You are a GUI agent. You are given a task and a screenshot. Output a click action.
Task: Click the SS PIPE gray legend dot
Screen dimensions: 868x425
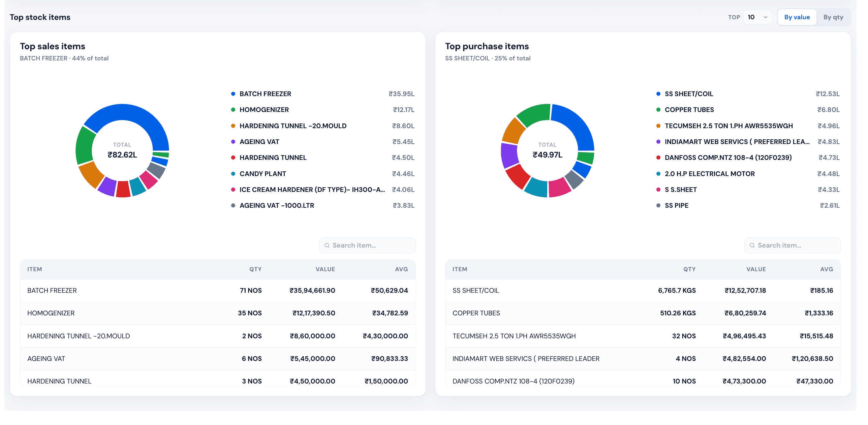pyautogui.click(x=658, y=205)
